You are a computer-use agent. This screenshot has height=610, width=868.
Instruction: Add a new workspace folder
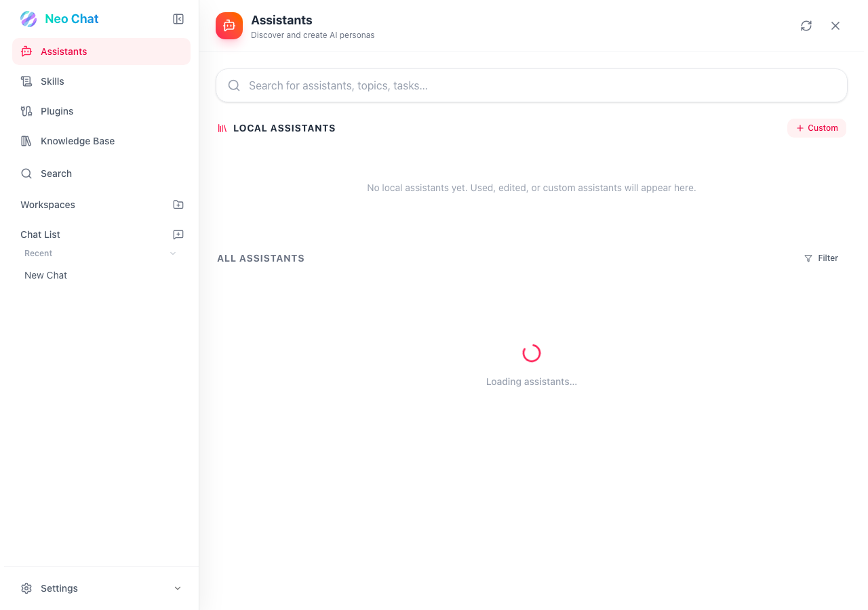(x=178, y=205)
